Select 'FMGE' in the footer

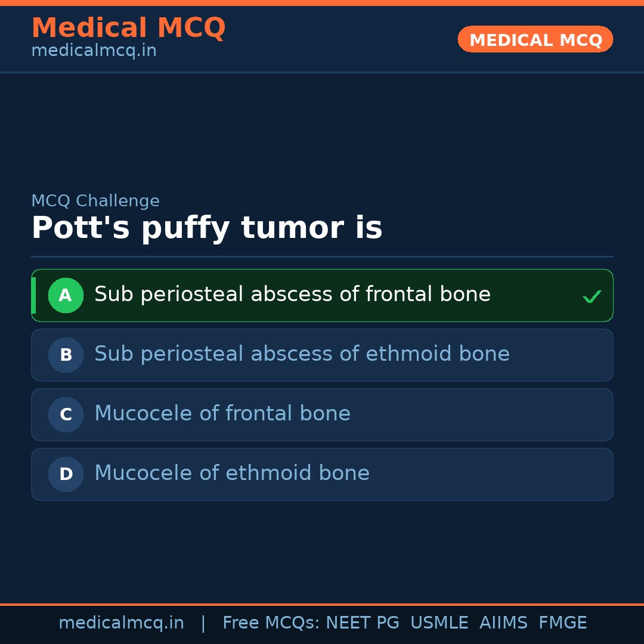[562, 623]
